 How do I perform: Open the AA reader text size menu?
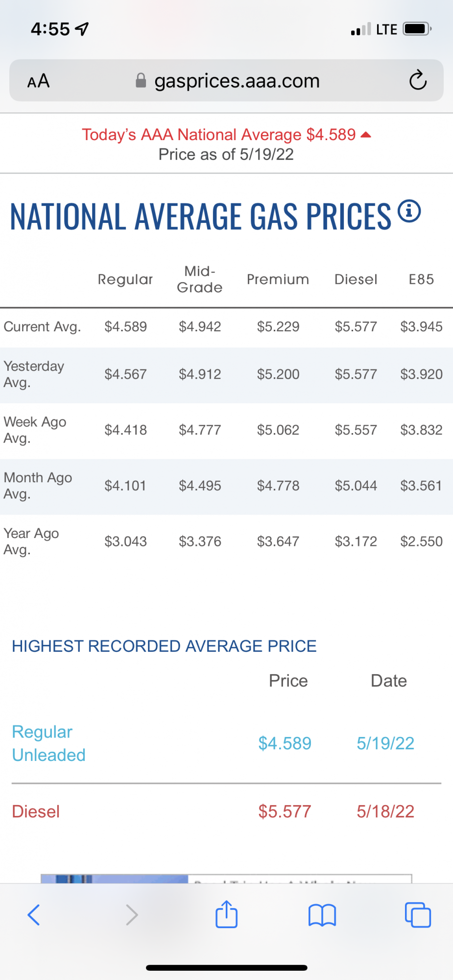(x=38, y=81)
